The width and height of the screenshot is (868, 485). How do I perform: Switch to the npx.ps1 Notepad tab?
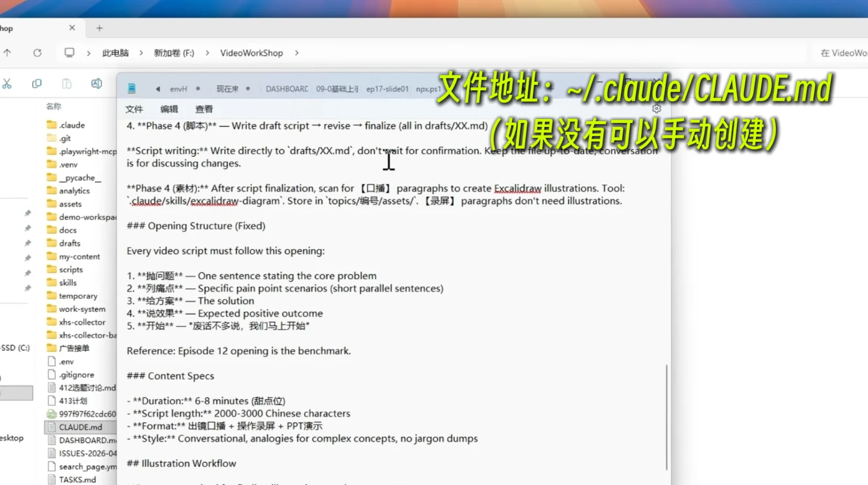click(x=428, y=89)
